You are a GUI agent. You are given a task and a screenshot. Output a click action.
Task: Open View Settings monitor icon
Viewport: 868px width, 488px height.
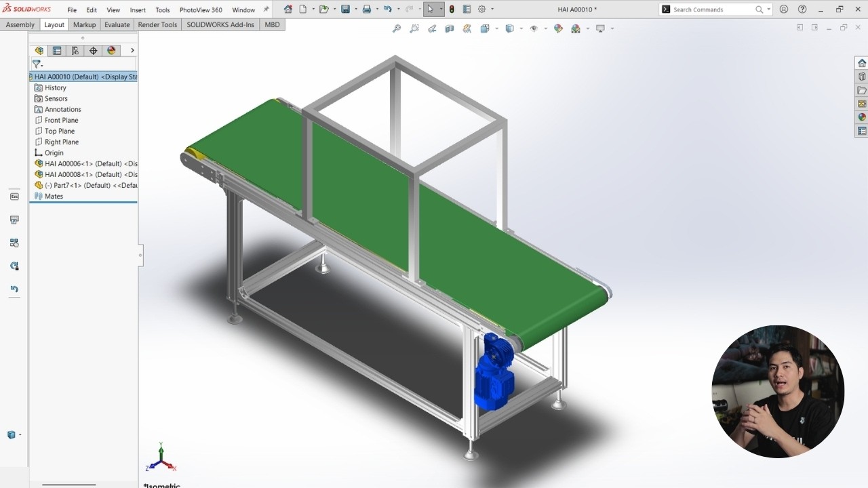[x=600, y=28]
